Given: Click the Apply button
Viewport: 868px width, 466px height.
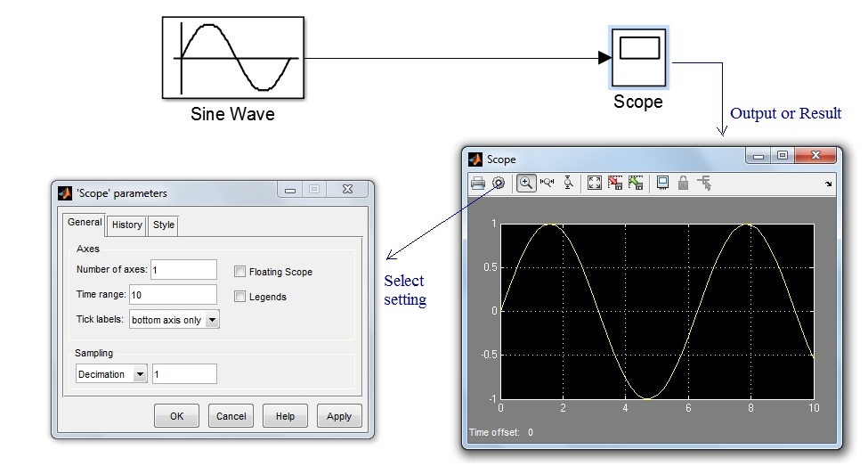Looking at the screenshot, I should pyautogui.click(x=338, y=416).
